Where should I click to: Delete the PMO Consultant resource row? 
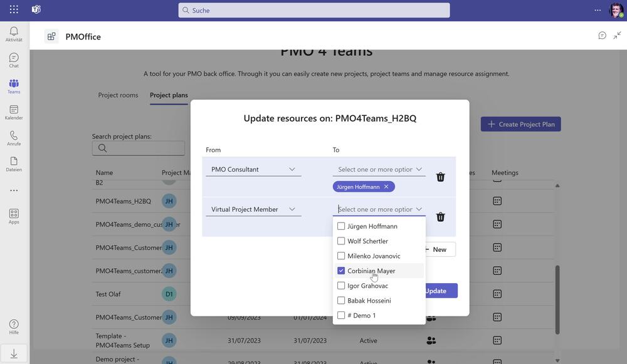point(440,177)
